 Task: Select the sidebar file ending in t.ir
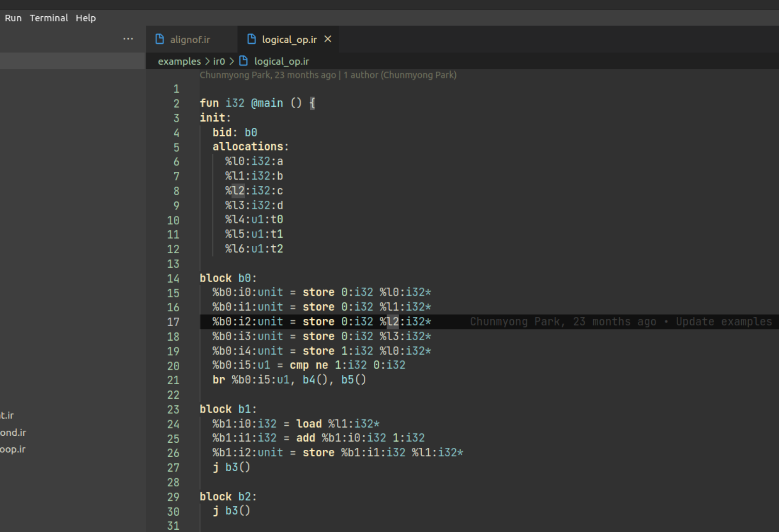[x=7, y=415]
